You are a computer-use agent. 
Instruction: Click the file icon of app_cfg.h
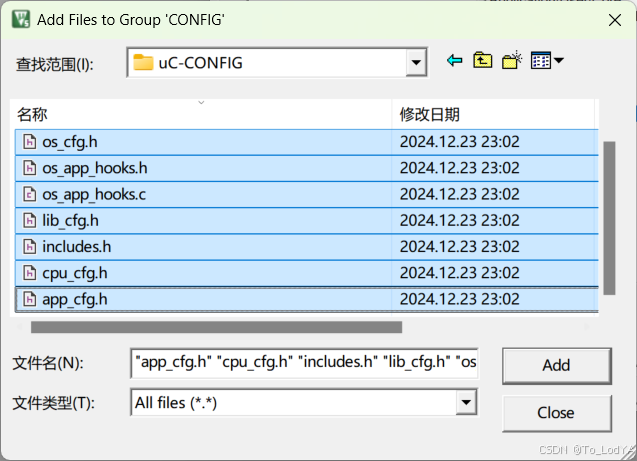tap(29, 299)
